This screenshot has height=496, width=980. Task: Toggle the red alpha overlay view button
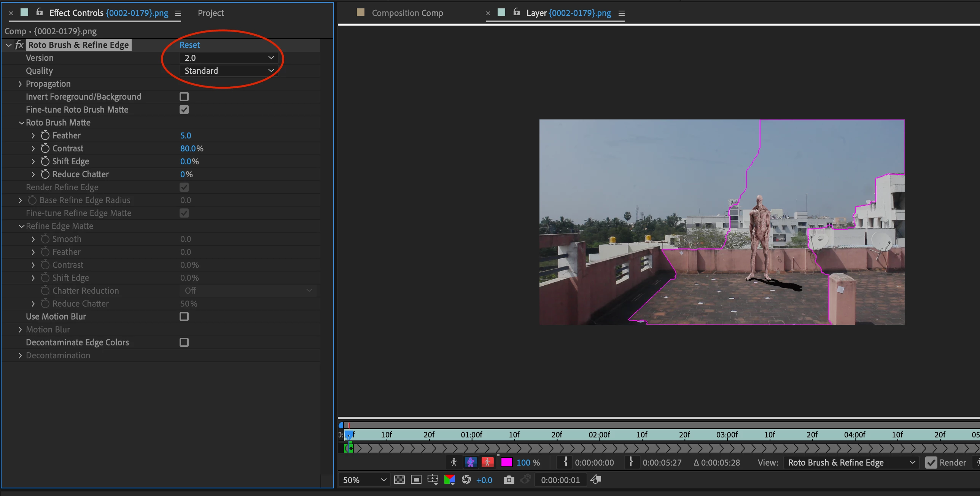coord(487,462)
